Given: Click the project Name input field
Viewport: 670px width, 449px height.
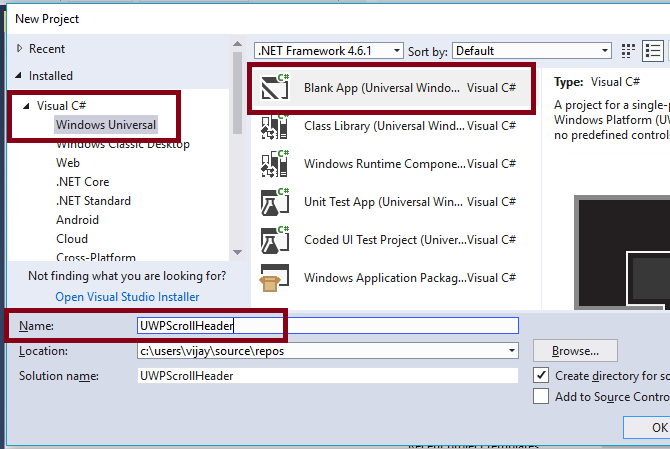Looking at the screenshot, I should click(328, 326).
